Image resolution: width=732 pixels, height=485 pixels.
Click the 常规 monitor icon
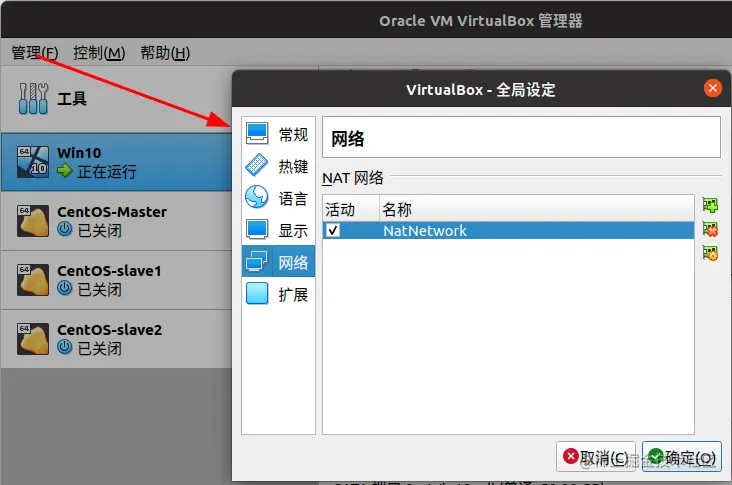(257, 134)
